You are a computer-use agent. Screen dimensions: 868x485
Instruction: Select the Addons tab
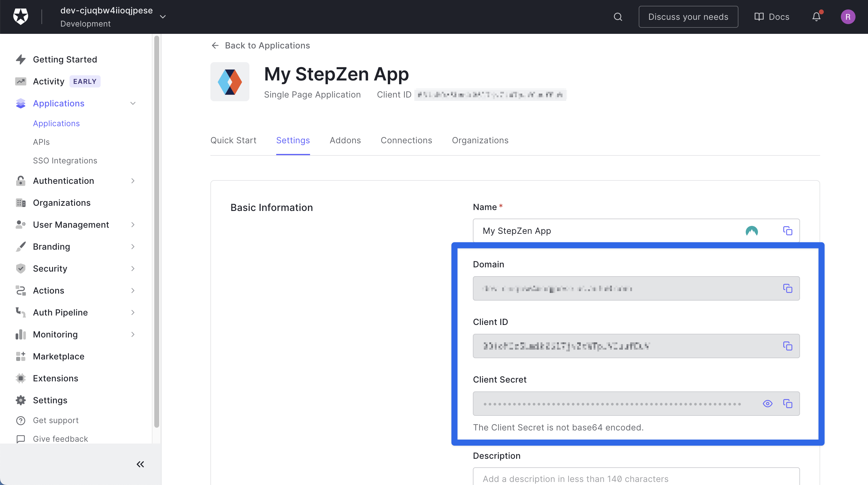345,140
